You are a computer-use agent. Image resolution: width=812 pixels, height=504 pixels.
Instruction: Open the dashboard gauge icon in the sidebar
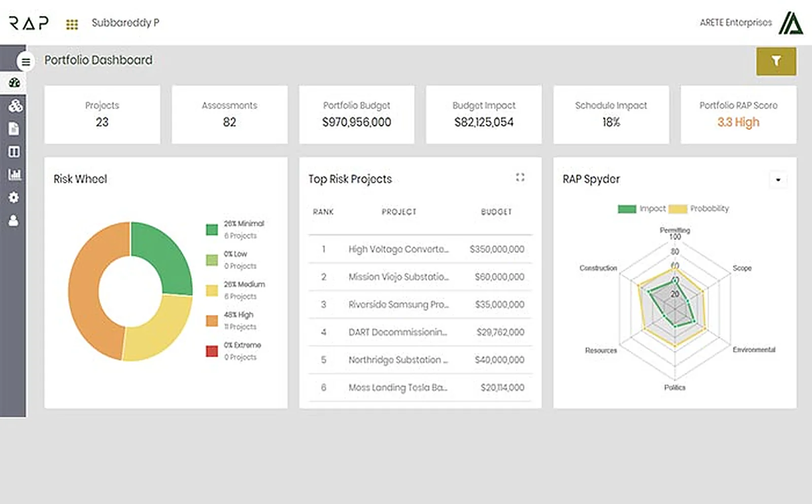click(14, 82)
